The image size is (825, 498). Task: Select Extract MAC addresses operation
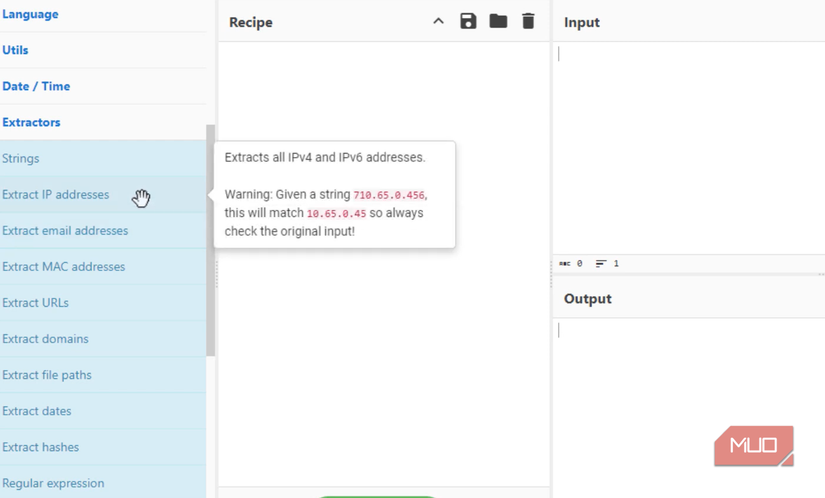pos(103,267)
